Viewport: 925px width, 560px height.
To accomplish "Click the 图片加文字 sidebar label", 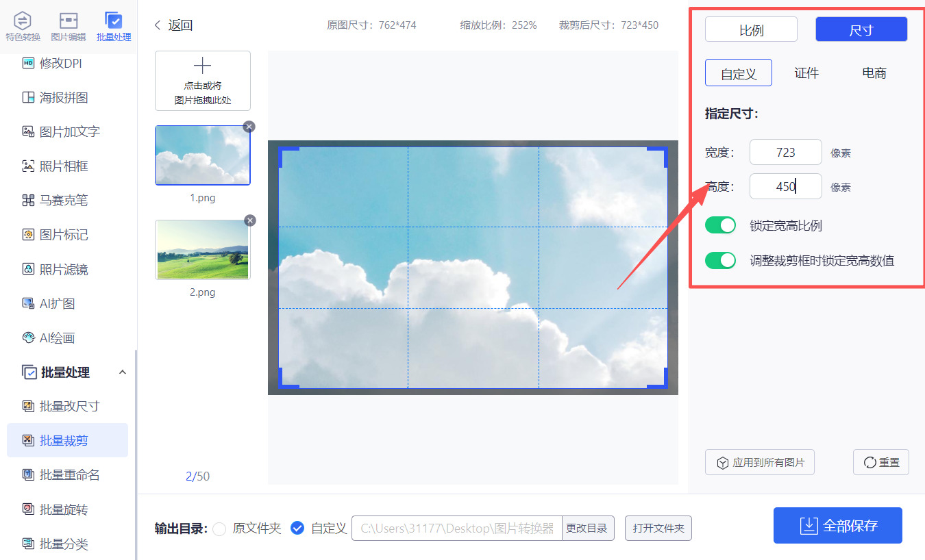I will pos(70,131).
